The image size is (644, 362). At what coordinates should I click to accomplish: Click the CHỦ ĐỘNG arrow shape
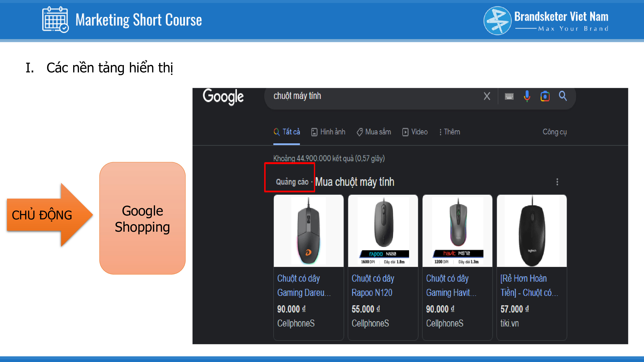50,215
